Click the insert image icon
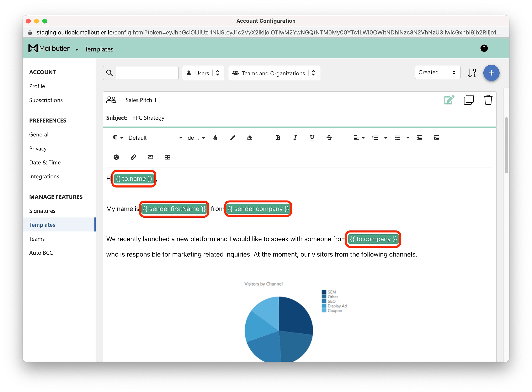Screen dimensions: 532x392 [150, 157]
